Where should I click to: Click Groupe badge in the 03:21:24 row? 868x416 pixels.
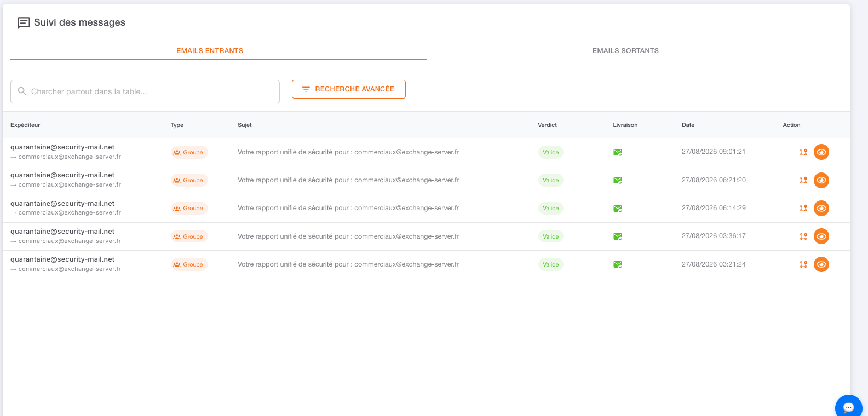pyautogui.click(x=189, y=264)
